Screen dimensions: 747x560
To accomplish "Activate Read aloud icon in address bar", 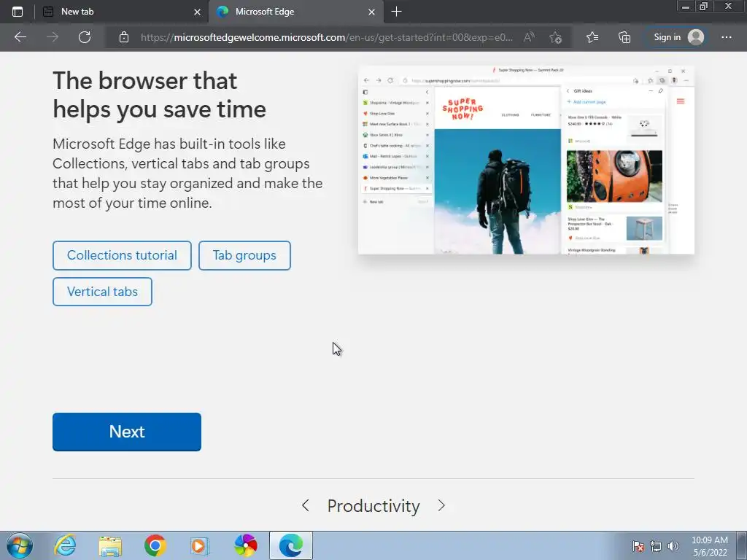I will (x=529, y=37).
